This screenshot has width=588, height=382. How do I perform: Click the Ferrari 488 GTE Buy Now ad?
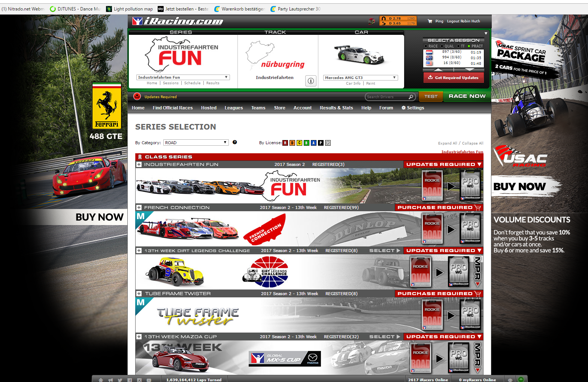99,217
